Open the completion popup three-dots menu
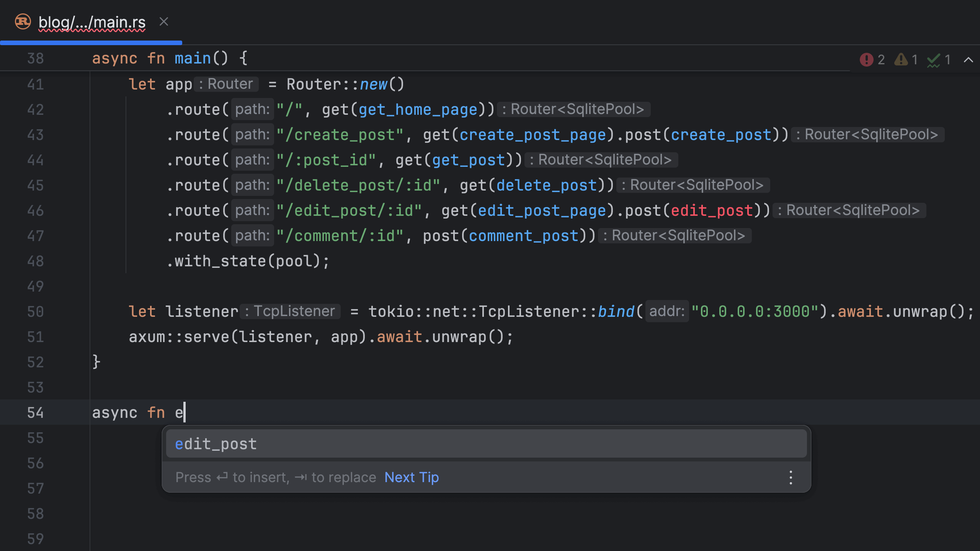Screen dimensions: 980x551 (x=791, y=477)
